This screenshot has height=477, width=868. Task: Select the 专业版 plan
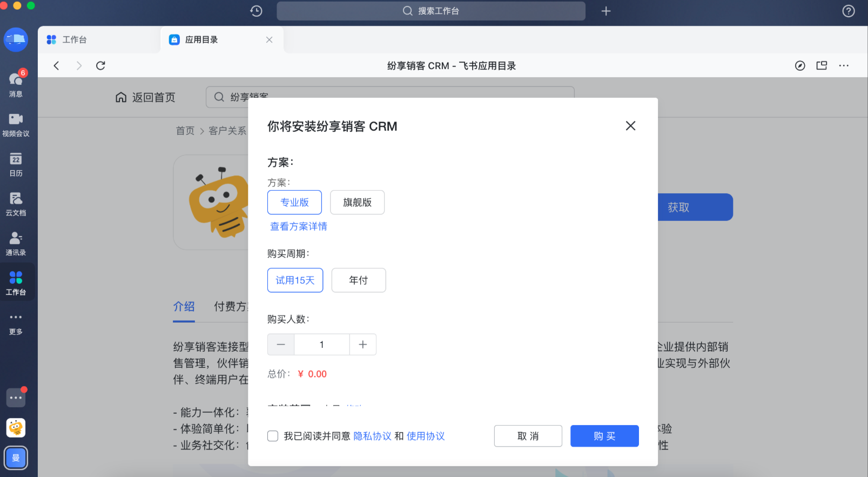(x=294, y=202)
